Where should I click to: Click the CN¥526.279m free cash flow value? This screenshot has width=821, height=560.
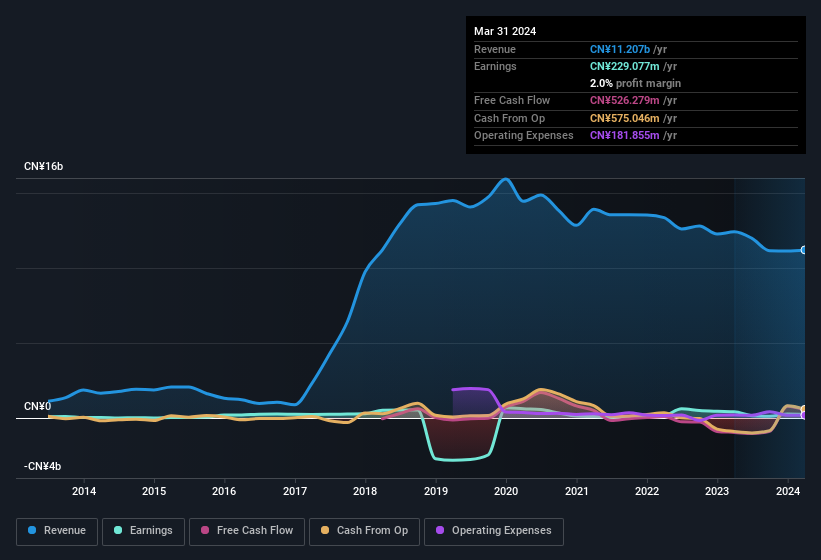(x=625, y=100)
